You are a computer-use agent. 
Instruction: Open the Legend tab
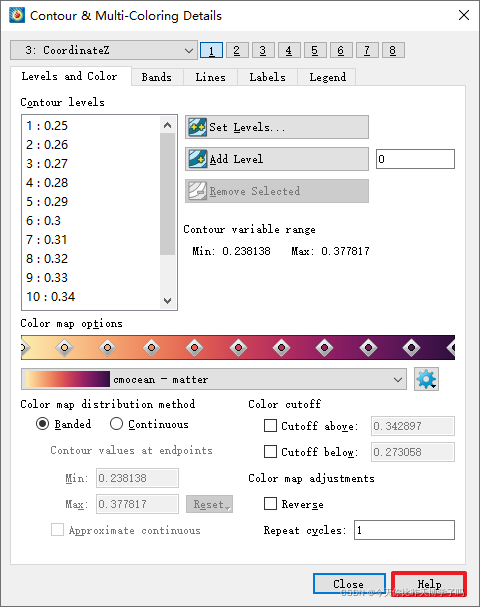pos(327,77)
